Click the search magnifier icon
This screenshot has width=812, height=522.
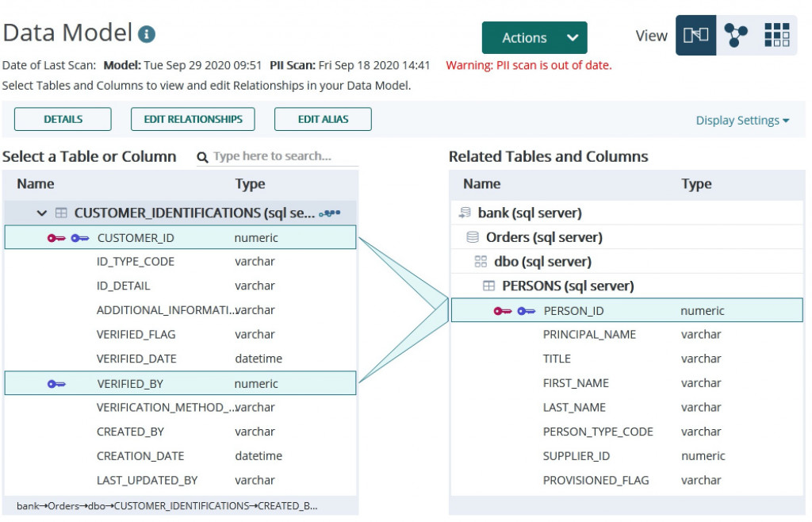pos(203,157)
